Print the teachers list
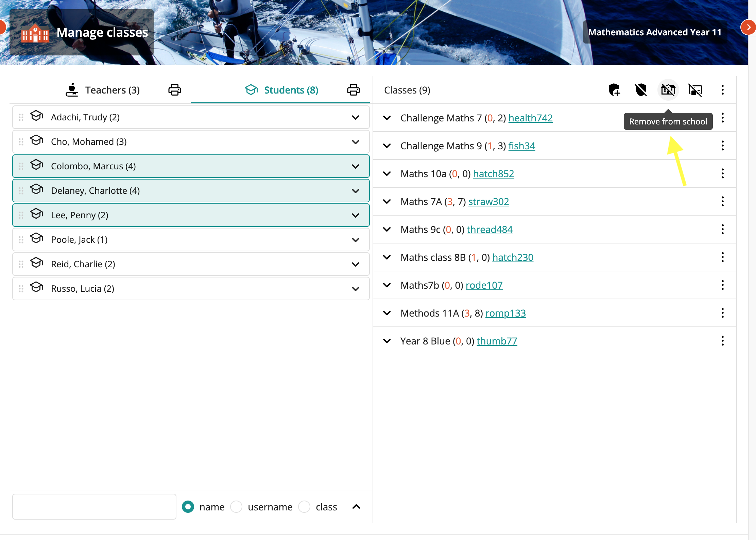Viewport: 756px width, 540px height. 175,90
